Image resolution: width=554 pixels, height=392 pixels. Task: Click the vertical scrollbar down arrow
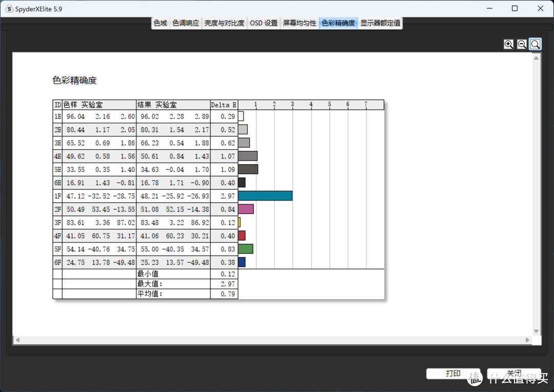pos(537,331)
